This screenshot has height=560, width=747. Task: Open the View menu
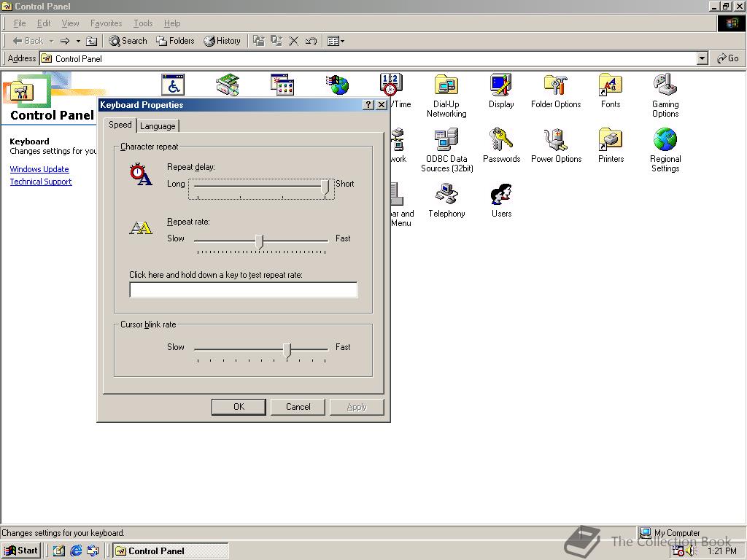point(71,23)
